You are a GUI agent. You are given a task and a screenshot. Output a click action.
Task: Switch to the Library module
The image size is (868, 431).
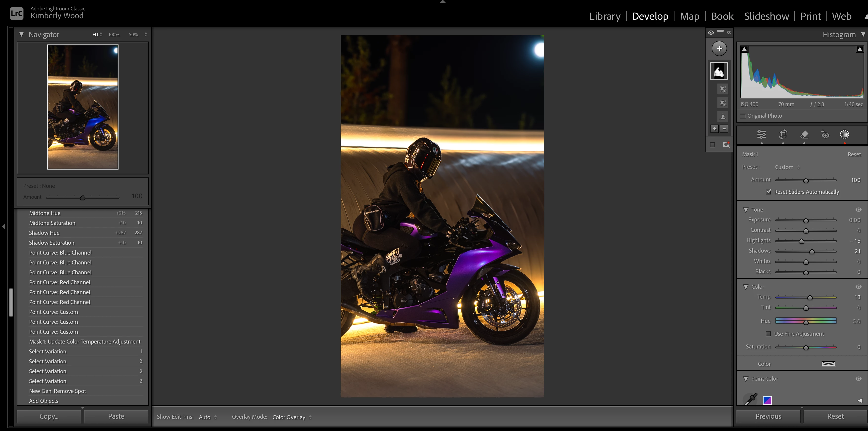(x=605, y=16)
